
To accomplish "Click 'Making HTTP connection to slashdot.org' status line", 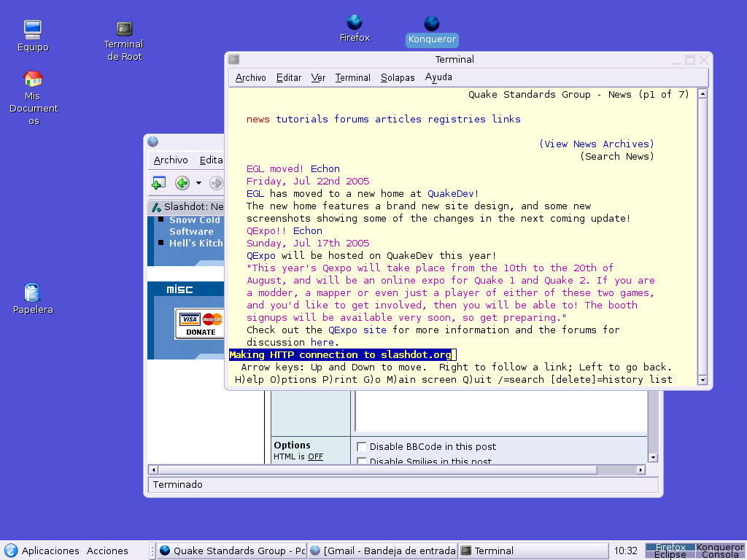I will click(340, 355).
